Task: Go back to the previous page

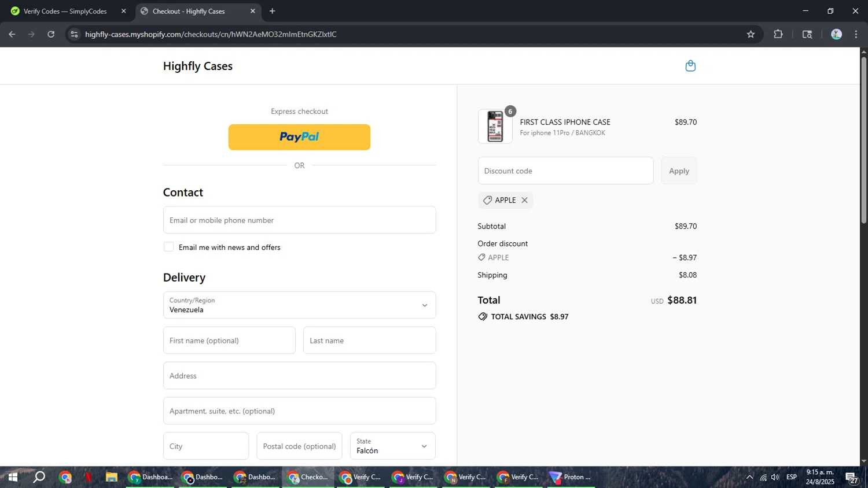Action: tap(12, 34)
